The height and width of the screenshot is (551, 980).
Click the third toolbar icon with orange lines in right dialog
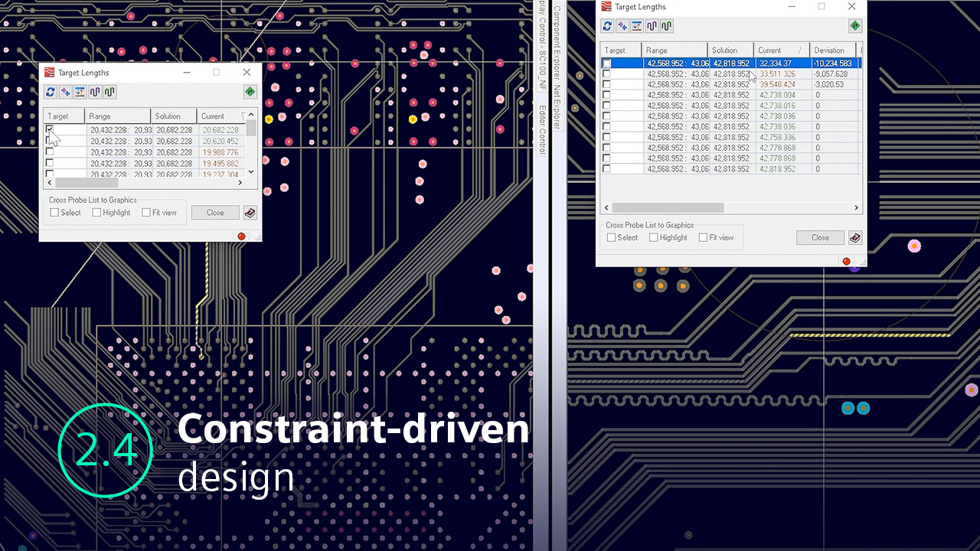(636, 26)
